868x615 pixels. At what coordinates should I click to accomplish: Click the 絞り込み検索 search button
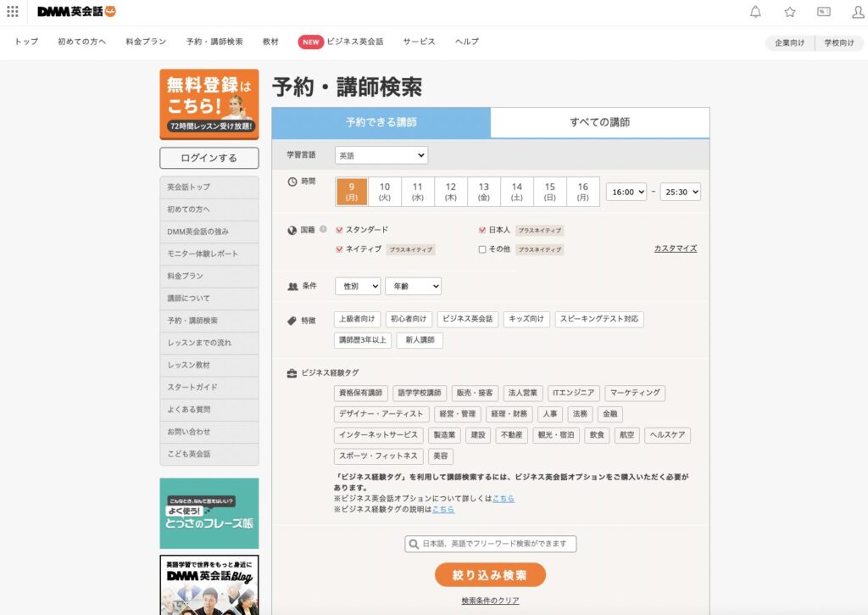point(490,575)
